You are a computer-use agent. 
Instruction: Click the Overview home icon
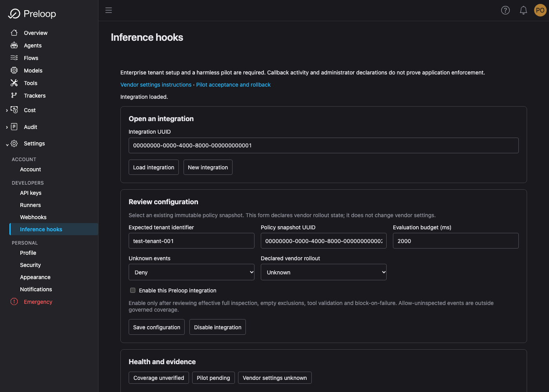[x=14, y=33]
